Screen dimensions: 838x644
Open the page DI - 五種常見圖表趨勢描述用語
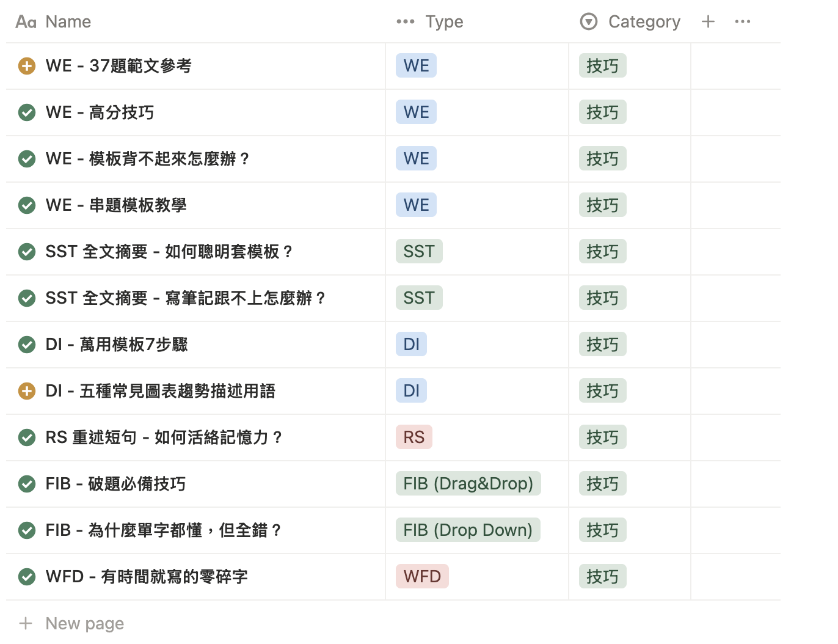[x=161, y=391]
